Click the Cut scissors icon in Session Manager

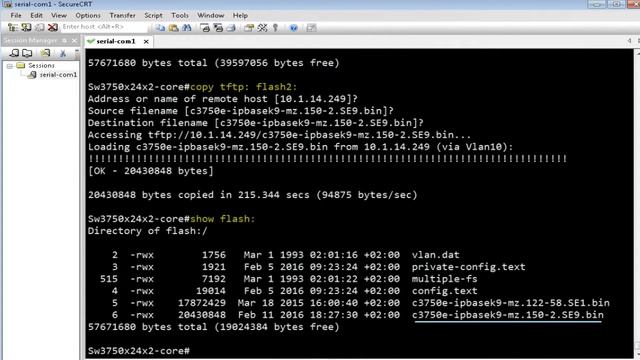[63, 53]
